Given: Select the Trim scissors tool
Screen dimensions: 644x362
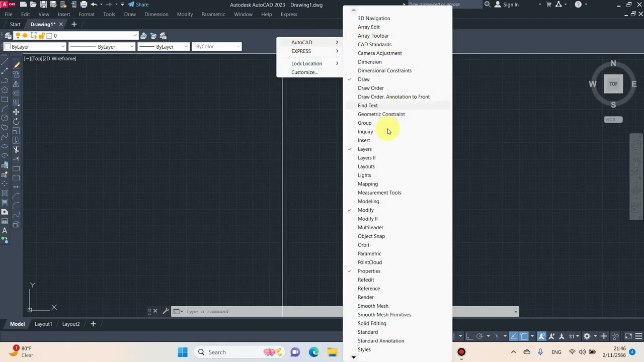Looking at the screenshot, I should click(x=16, y=150).
